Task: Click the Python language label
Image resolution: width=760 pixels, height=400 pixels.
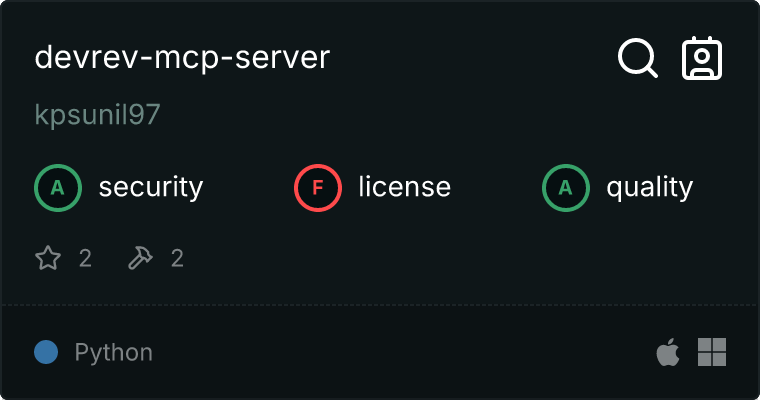Action: click(113, 352)
